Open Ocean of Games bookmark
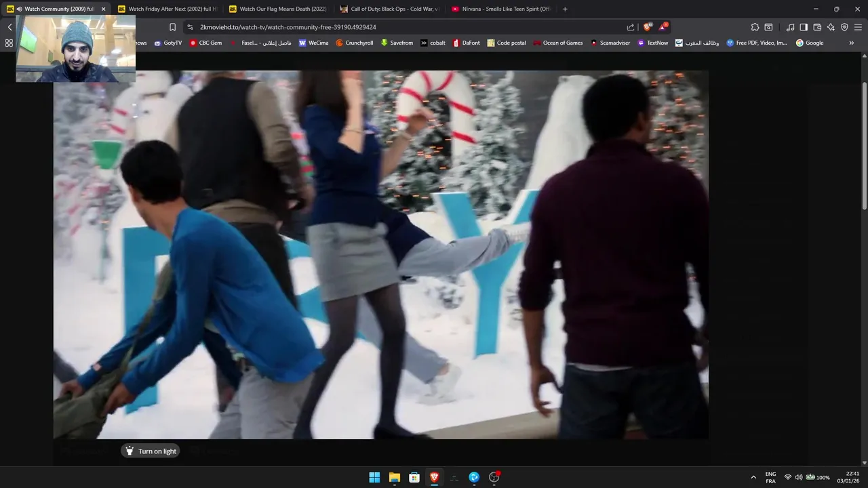This screenshot has height=488, width=868. click(557, 43)
